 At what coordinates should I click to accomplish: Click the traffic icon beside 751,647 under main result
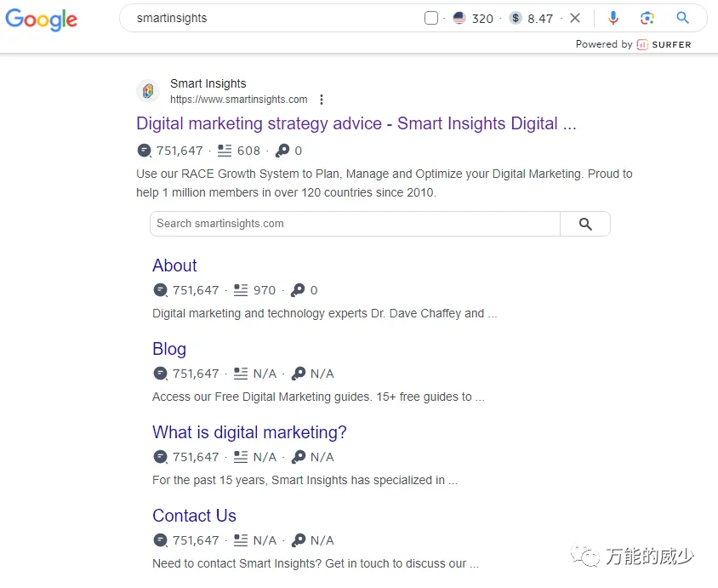(x=145, y=151)
